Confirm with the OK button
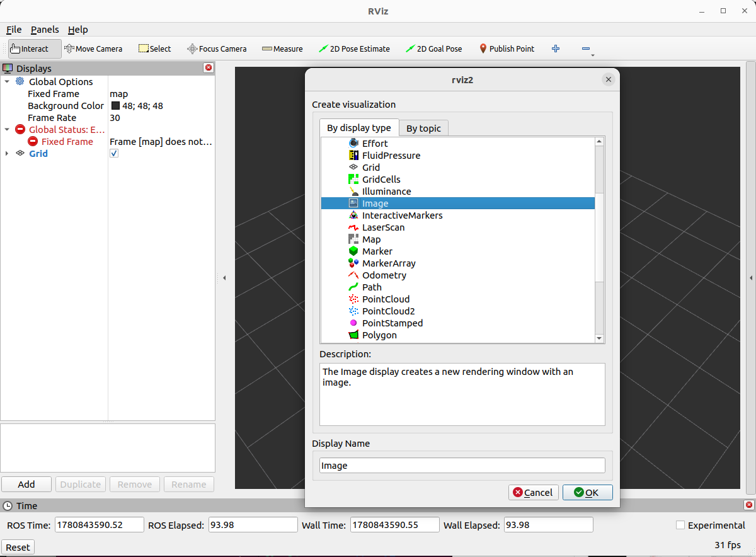This screenshot has width=756, height=557. [587, 492]
